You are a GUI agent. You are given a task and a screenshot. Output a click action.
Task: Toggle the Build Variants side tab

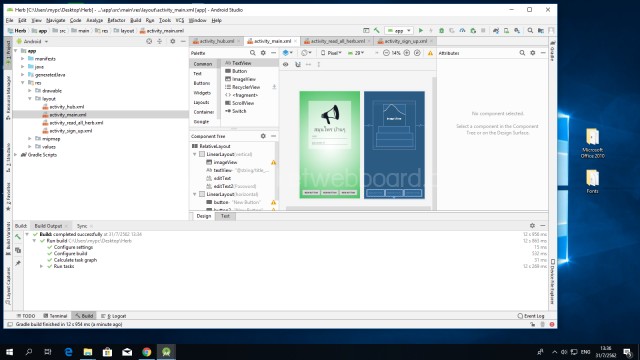pos(8,239)
